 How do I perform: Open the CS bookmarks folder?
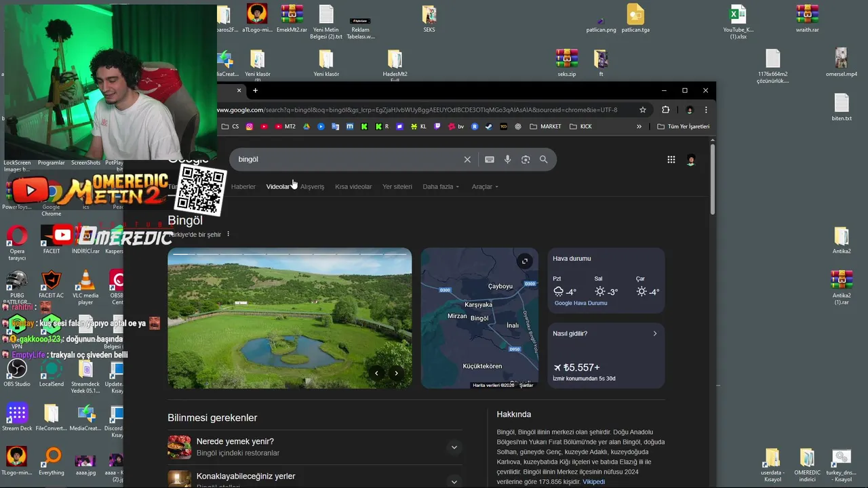coord(231,126)
